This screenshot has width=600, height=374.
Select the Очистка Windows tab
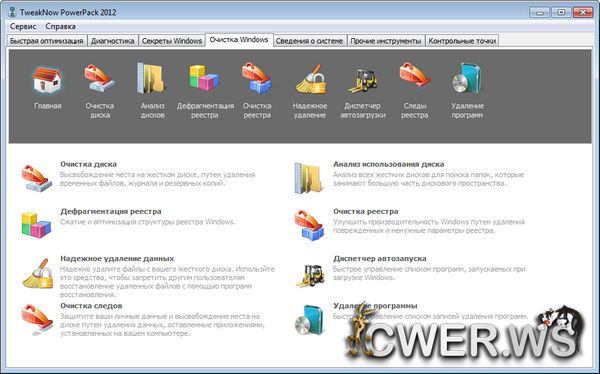(239, 40)
